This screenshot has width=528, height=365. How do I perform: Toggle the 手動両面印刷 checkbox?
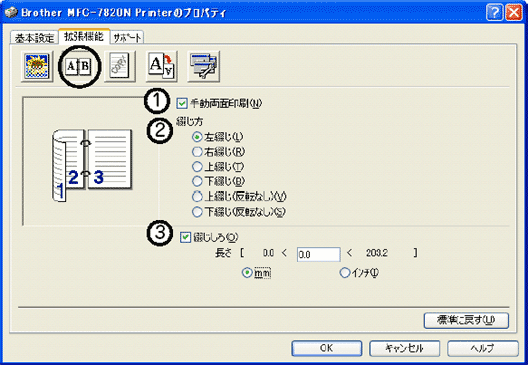pyautogui.click(x=182, y=103)
